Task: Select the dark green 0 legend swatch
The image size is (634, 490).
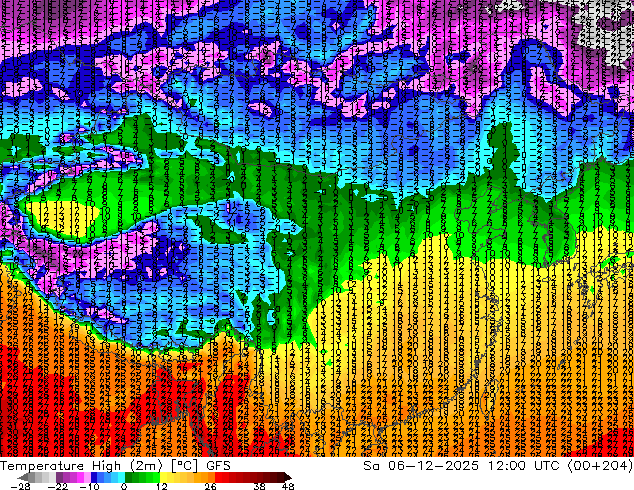Action: (128, 477)
